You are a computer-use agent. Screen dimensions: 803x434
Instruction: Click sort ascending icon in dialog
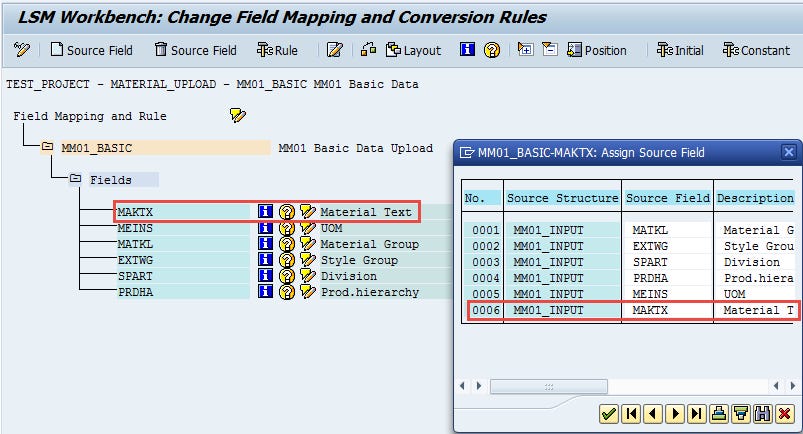[719, 413]
